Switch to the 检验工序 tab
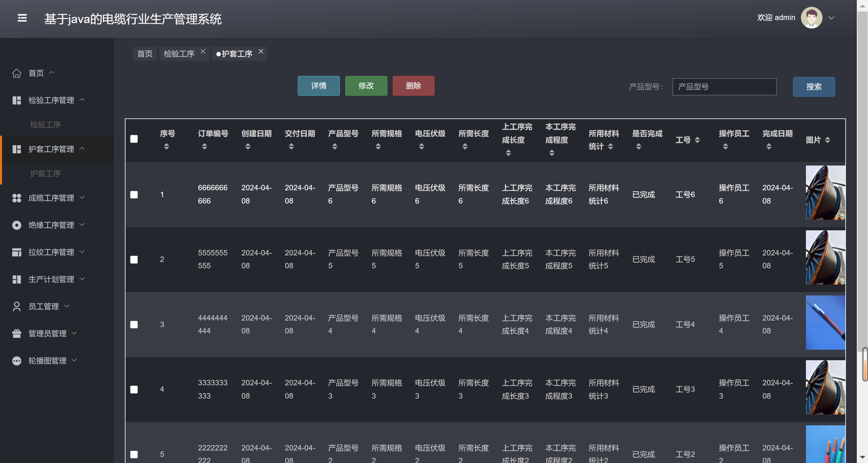868x463 pixels. click(x=179, y=54)
